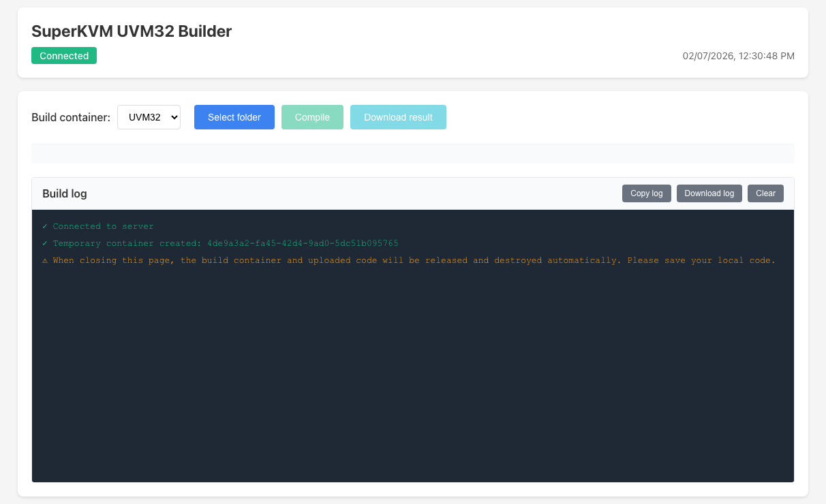Click the Download log button
The width and height of the screenshot is (826, 504).
point(709,193)
